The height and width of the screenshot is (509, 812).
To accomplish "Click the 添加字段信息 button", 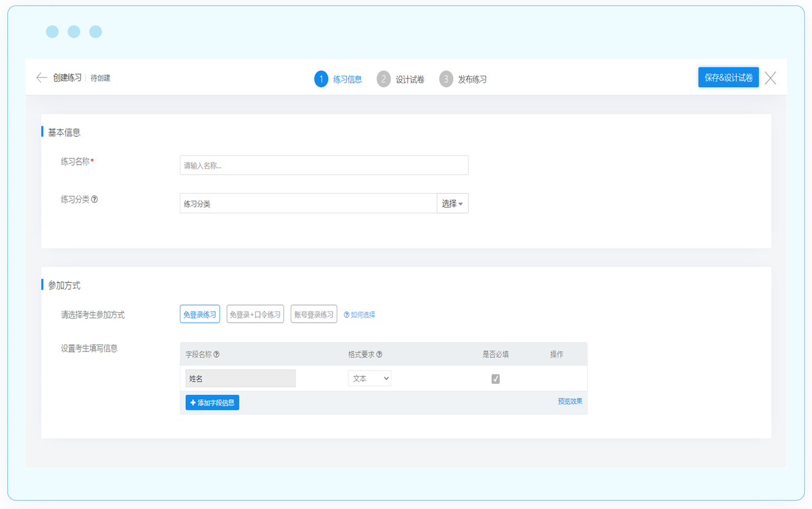I will pos(212,403).
